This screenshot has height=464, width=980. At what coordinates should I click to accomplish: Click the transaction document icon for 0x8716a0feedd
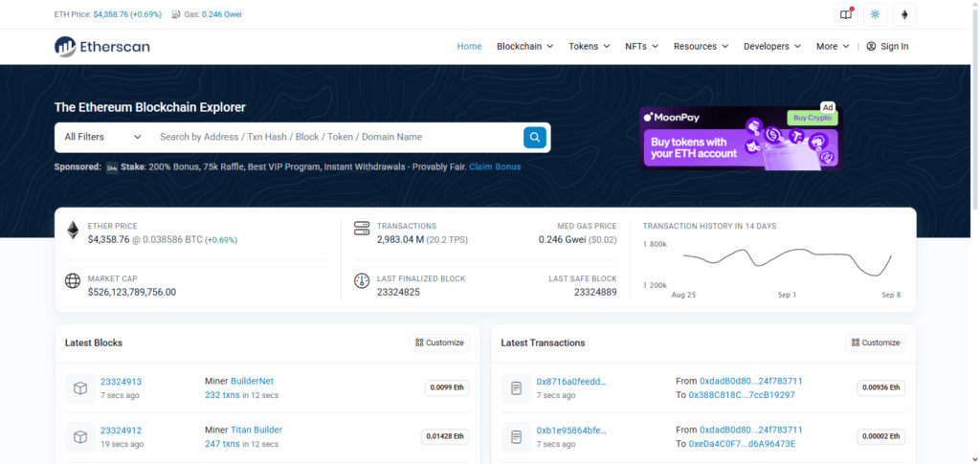[x=516, y=387]
